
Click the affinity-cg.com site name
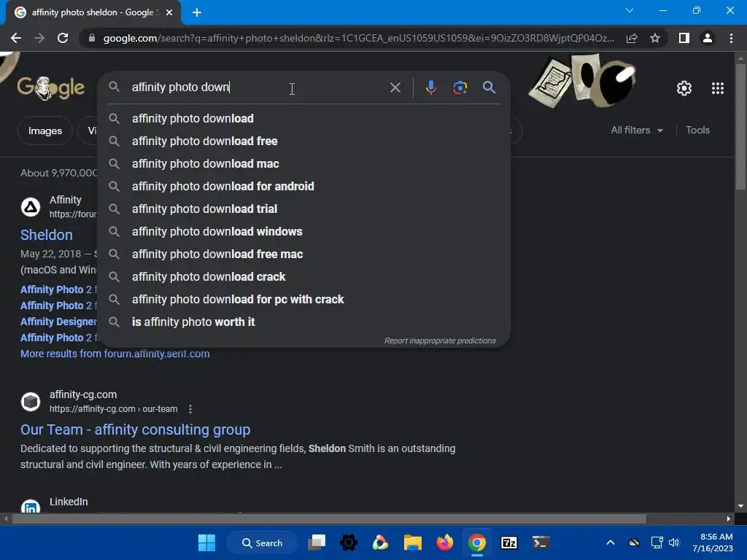coord(83,394)
